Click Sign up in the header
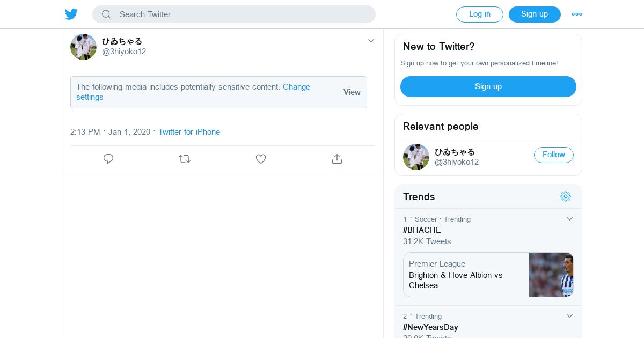Image resolution: width=644 pixels, height=338 pixels. [535, 14]
